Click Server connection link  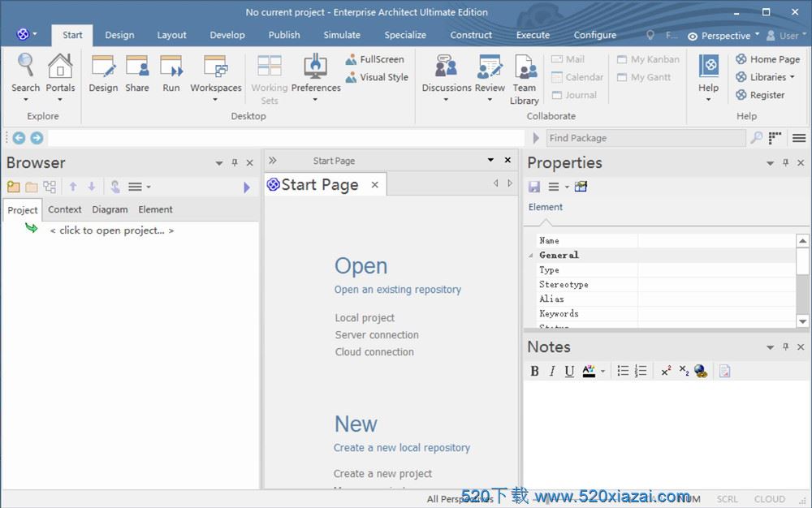(377, 334)
